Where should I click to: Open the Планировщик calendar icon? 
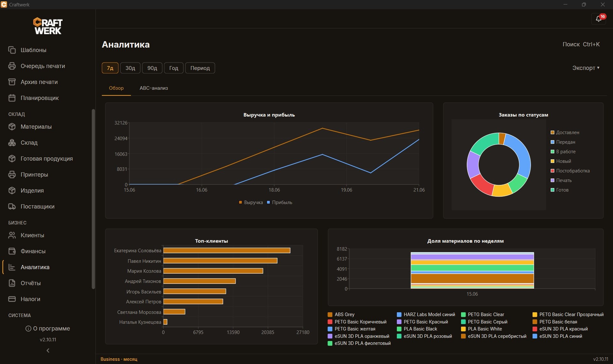coord(12,98)
